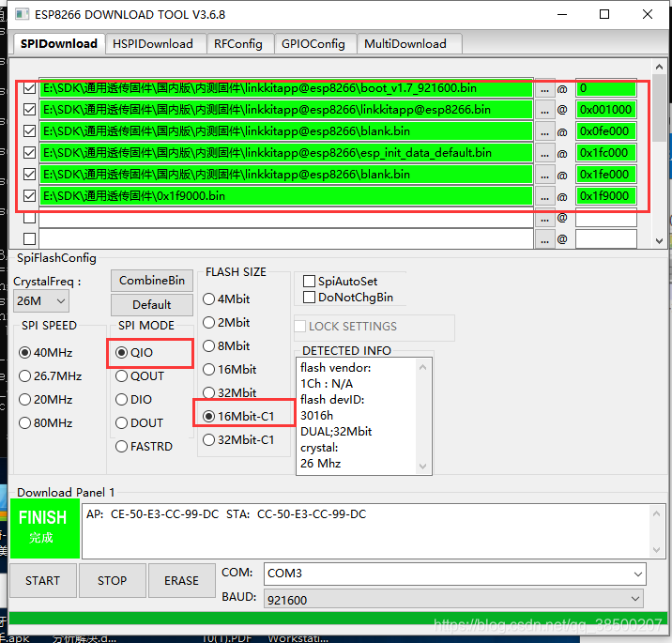Minimize the ESP8266 Download Tool window
The image size is (672, 643).
coord(562,14)
